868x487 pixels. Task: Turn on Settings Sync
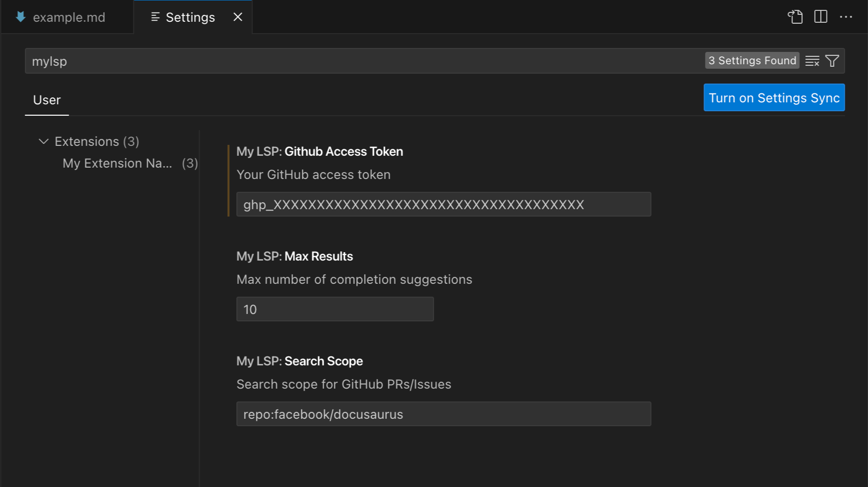click(x=774, y=97)
